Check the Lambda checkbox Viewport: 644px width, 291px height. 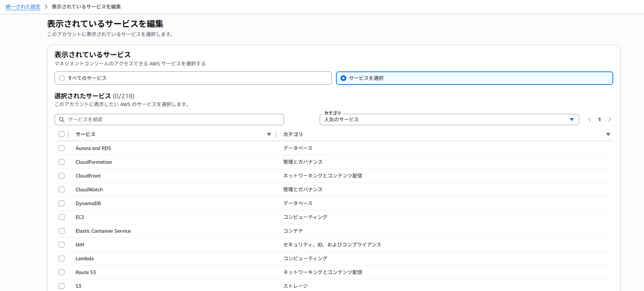(62, 258)
